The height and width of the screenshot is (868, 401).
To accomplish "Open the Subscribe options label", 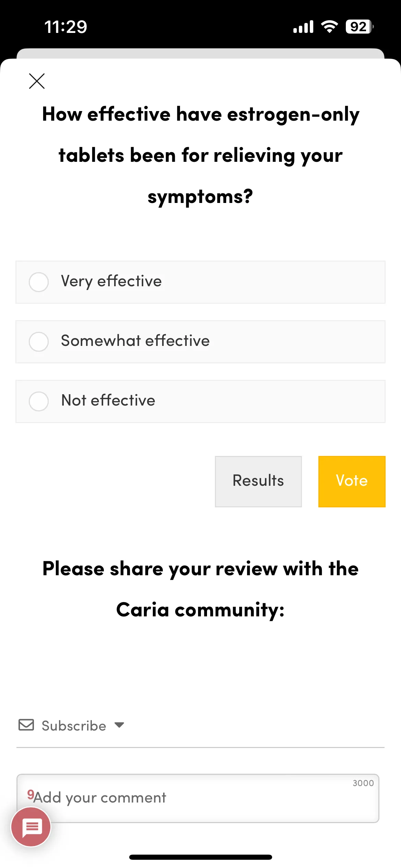I will (x=74, y=726).
